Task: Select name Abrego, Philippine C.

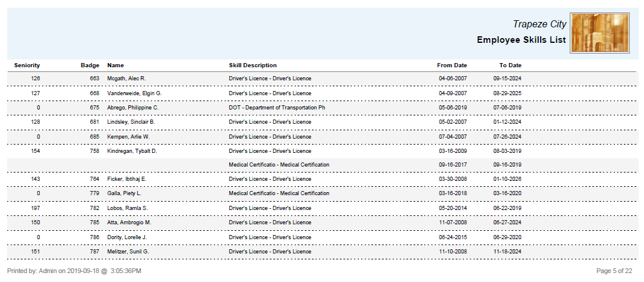Action: coord(132,108)
